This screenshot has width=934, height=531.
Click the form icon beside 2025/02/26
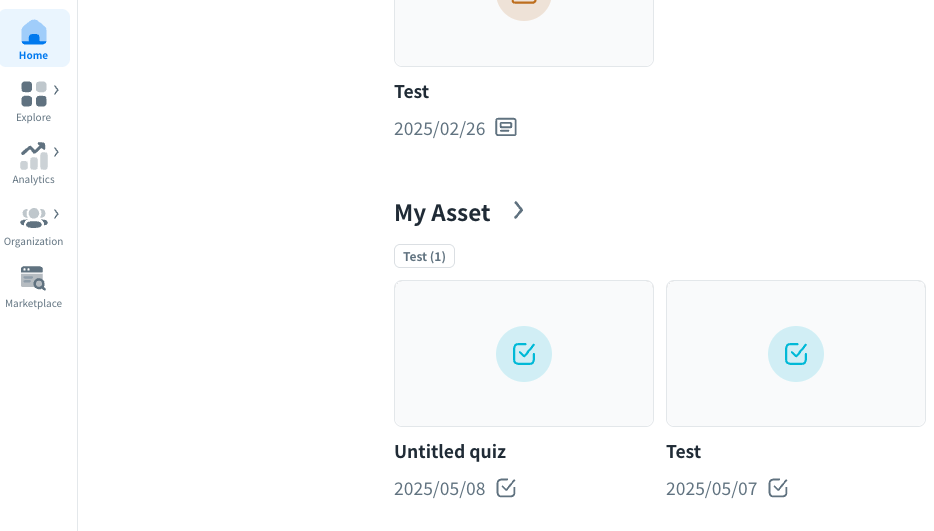(x=506, y=128)
